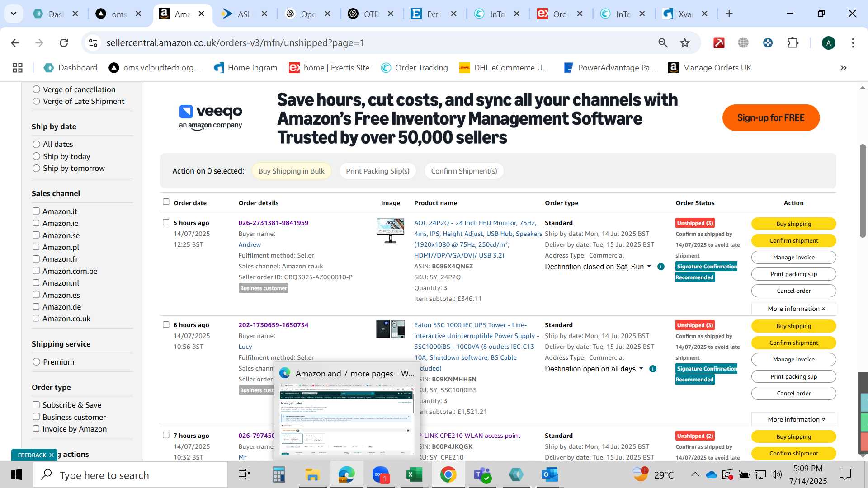Expand Destination open on all days dropdown

pyautogui.click(x=641, y=368)
